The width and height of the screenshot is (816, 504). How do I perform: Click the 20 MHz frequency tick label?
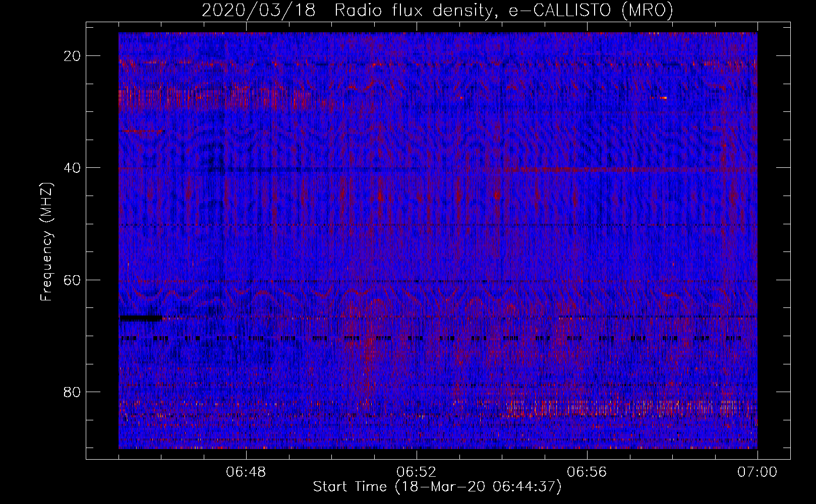click(73, 56)
